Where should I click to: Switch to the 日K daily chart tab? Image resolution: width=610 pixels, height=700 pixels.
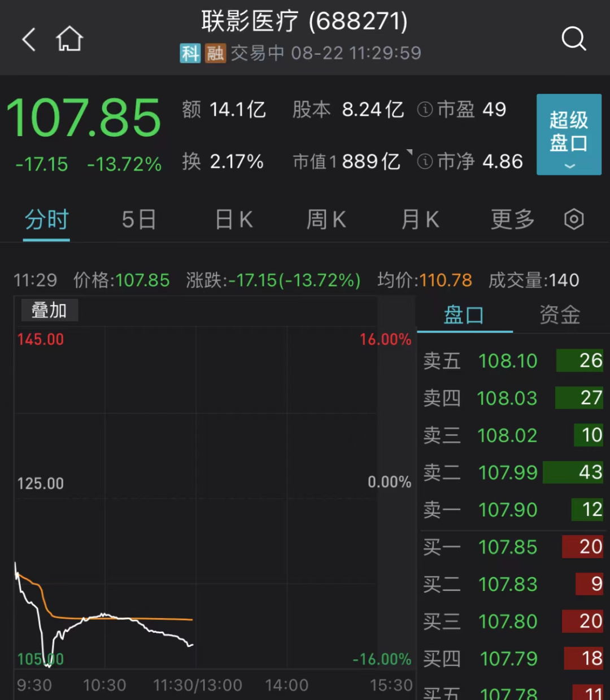233,220
